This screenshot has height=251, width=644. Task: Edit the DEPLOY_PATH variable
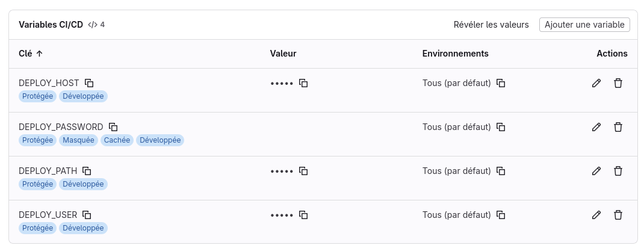pyautogui.click(x=596, y=171)
